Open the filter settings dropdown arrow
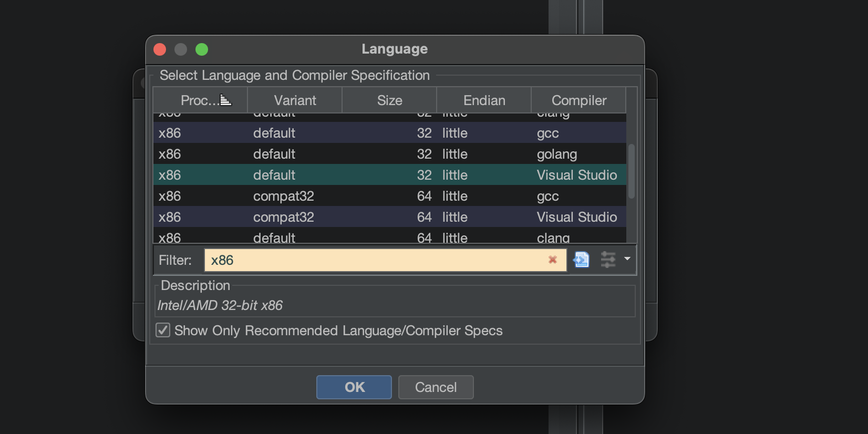This screenshot has width=868, height=434. tap(627, 259)
